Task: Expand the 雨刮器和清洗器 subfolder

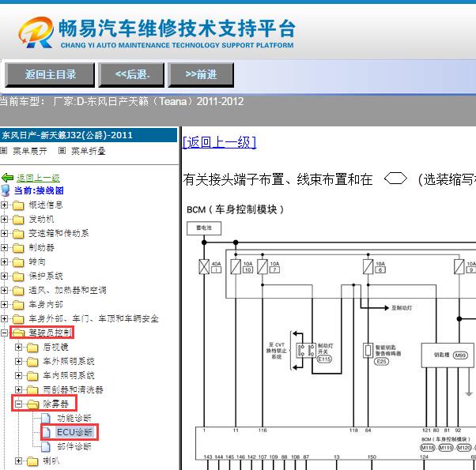Action: (18, 389)
